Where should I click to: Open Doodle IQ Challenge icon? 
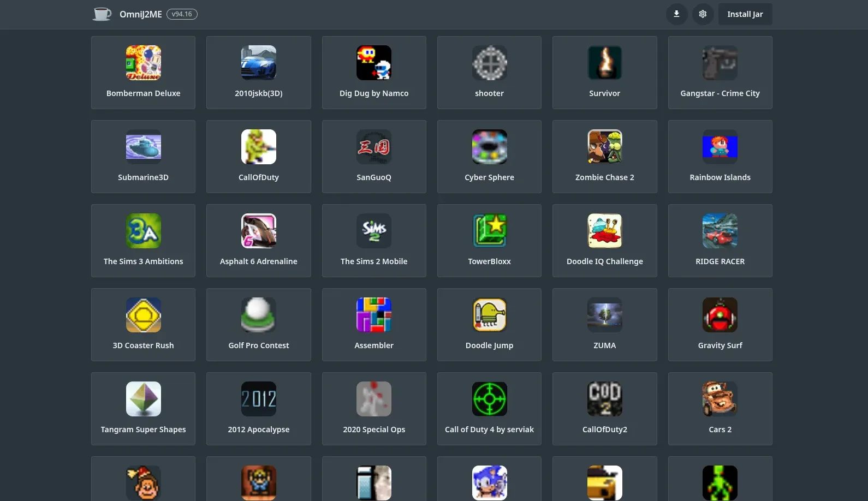pos(605,231)
